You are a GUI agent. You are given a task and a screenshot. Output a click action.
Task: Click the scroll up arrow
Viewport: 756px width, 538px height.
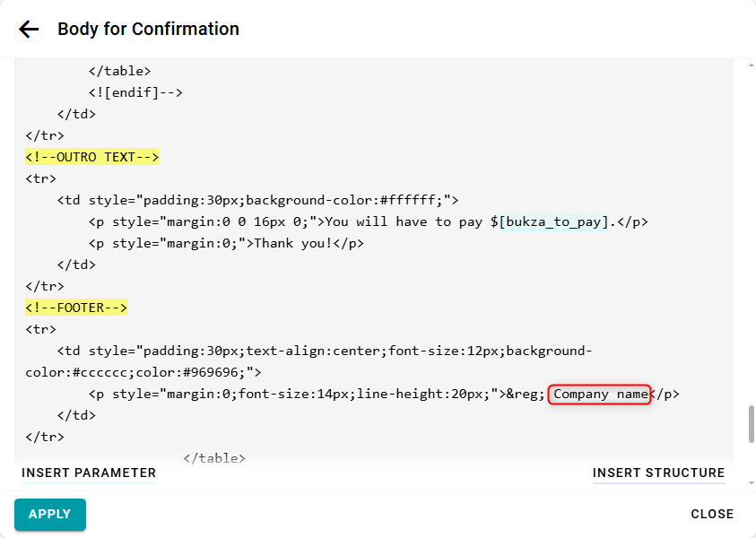click(x=751, y=65)
